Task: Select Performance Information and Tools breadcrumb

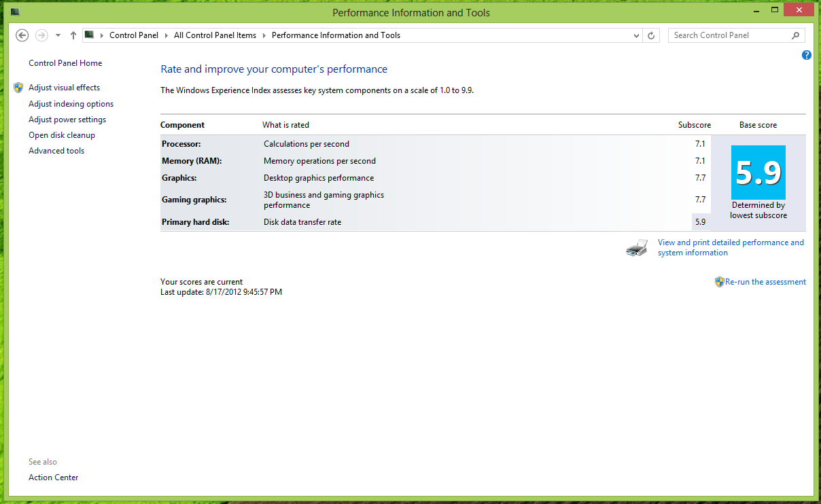Action: [x=336, y=35]
